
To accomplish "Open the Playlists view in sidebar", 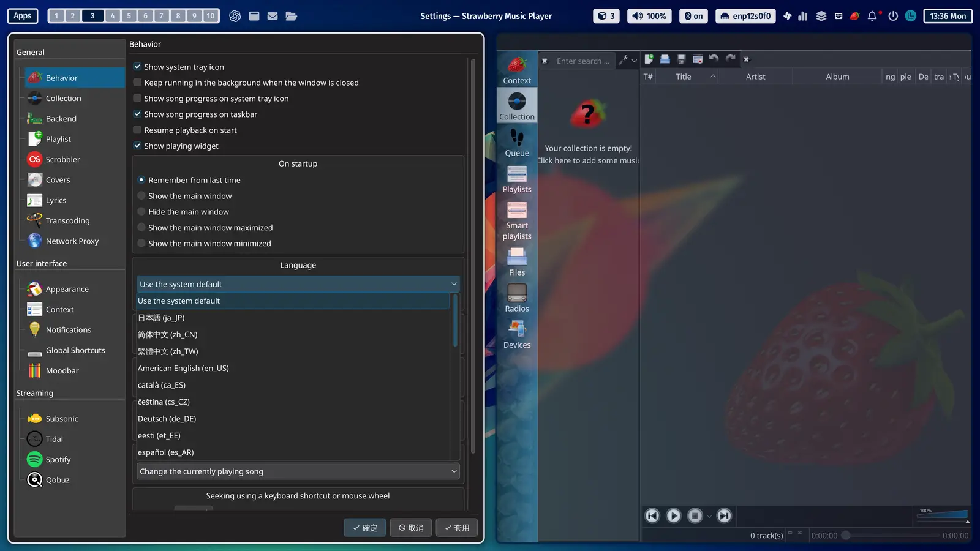I will (517, 179).
